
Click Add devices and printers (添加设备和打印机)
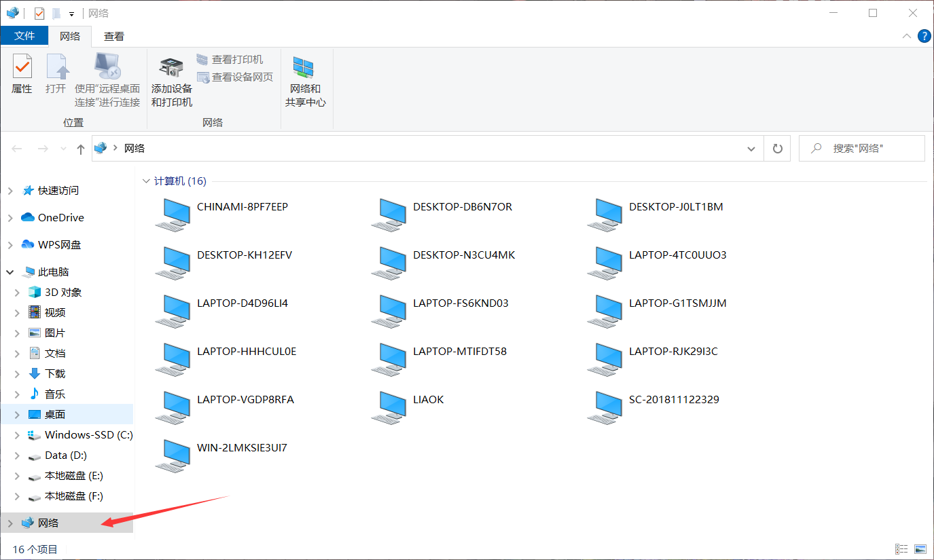pos(172,80)
